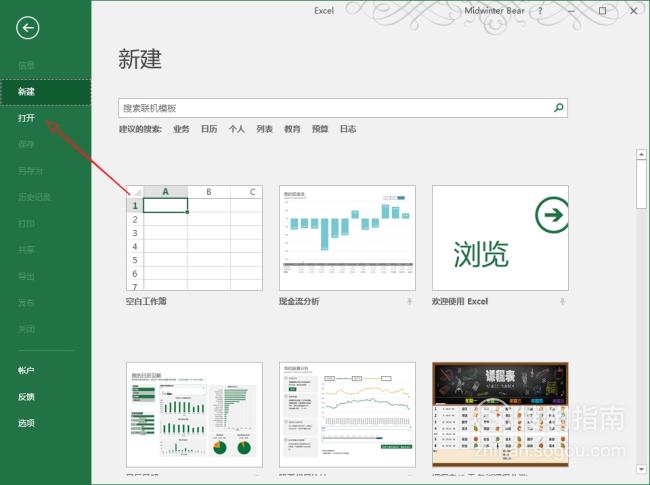Screen dimensions: 650x485
Task: Click suggested search 列表
Action: (x=264, y=129)
